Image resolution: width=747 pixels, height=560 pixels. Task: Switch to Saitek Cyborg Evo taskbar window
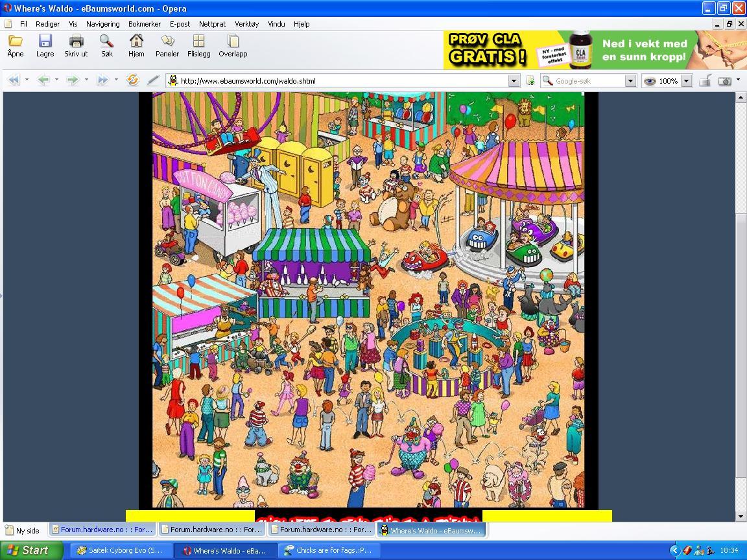(x=121, y=550)
